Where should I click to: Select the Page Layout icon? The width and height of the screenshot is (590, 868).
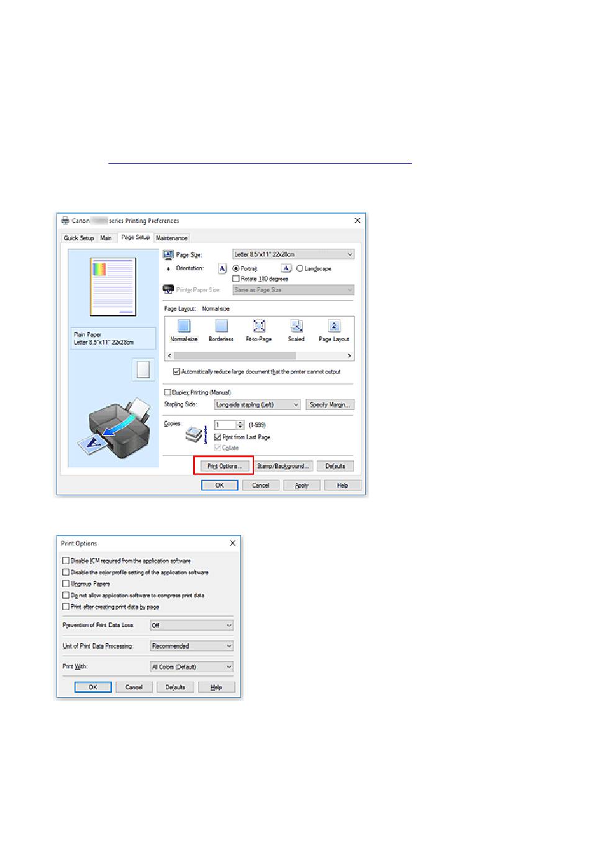point(334,326)
